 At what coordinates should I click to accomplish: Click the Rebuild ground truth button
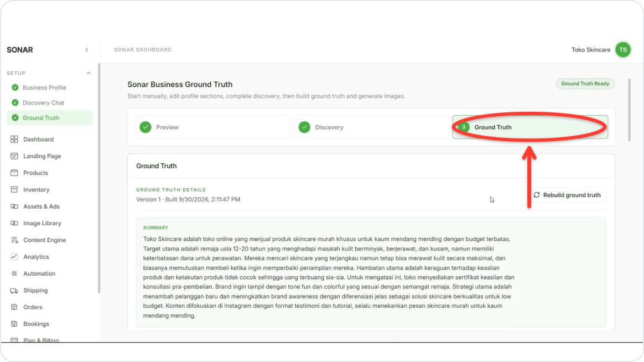coord(567,195)
